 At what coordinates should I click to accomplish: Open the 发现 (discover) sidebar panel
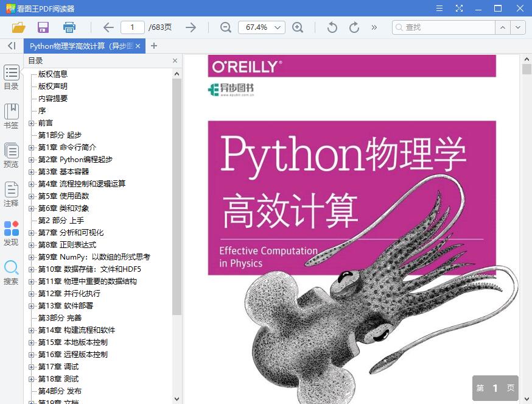[12, 233]
